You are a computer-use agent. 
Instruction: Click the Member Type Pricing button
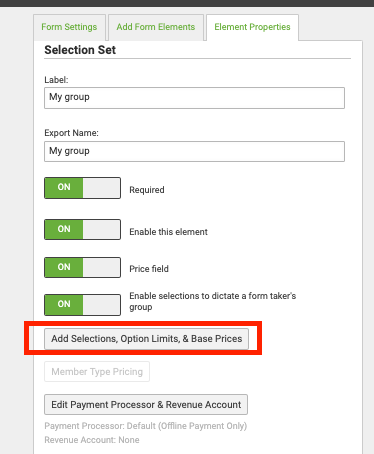97,372
